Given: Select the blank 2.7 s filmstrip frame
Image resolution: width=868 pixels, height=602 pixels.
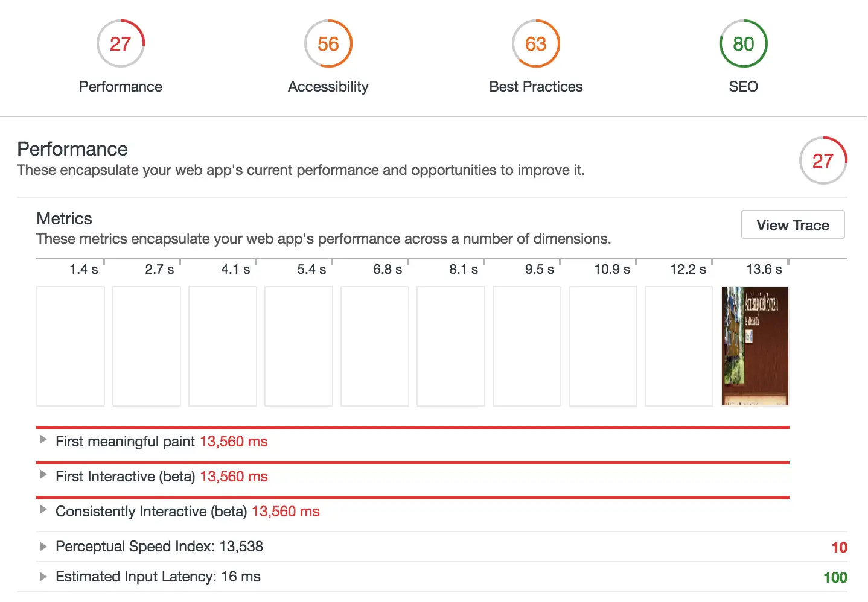Looking at the screenshot, I should 147,346.
